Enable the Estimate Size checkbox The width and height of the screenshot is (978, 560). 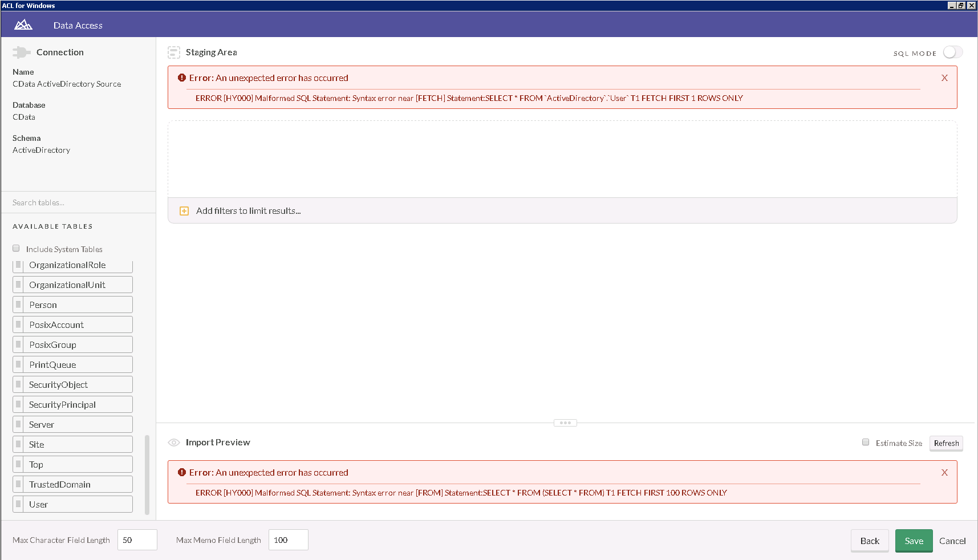click(866, 442)
